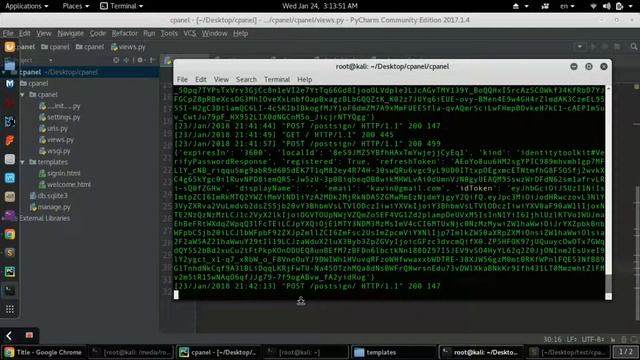The image size is (640, 360).
Task: Open the Terminal app menu in the top bar
Action: point(122,6)
